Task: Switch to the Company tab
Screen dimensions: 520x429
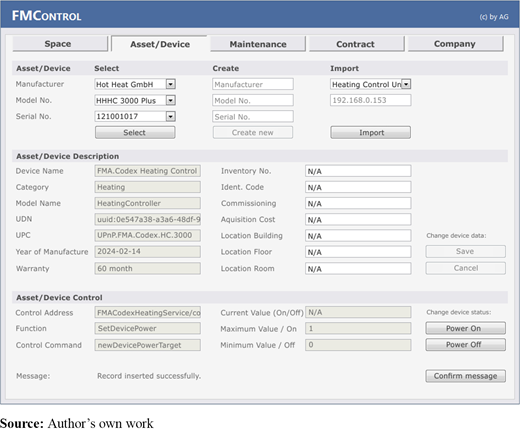Action: (455, 44)
